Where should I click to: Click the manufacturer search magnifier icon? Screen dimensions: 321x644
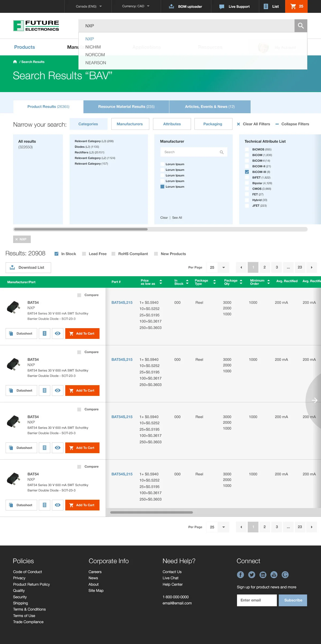[221, 152]
